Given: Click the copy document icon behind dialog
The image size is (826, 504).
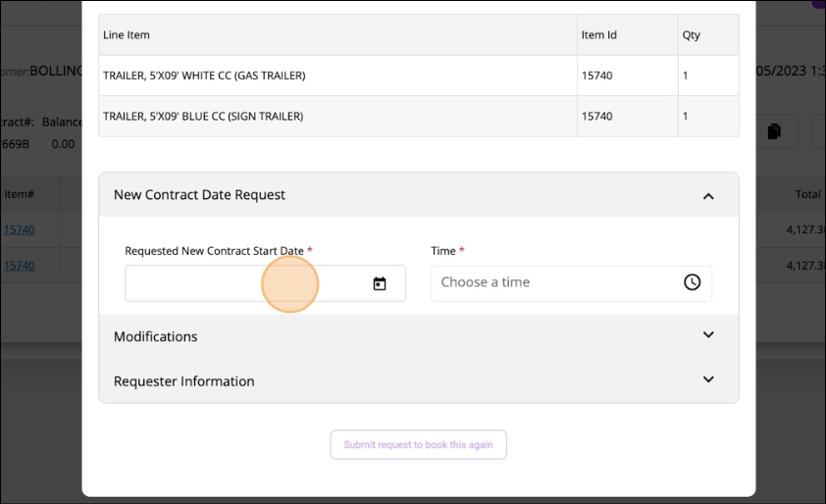Looking at the screenshot, I should (x=773, y=131).
